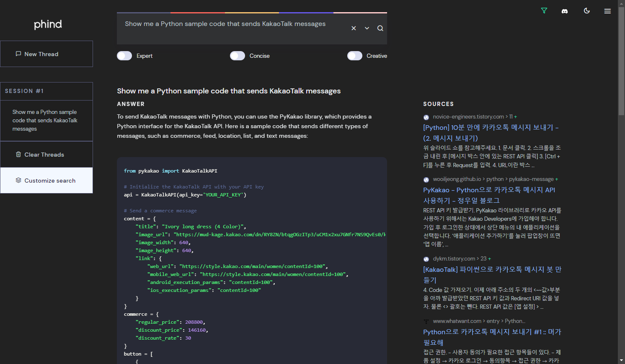Image resolution: width=625 pixels, height=364 pixels.
Task: Open the dykm.tistory KakaoTalk bot link
Action: pos(492,274)
